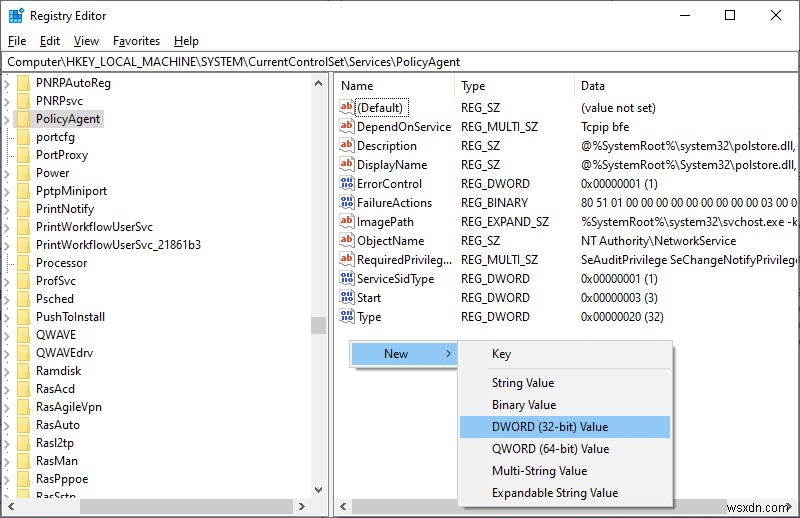This screenshot has height=518, width=800.
Task: Expand the PolicyAgent key chevron
Action: point(7,119)
